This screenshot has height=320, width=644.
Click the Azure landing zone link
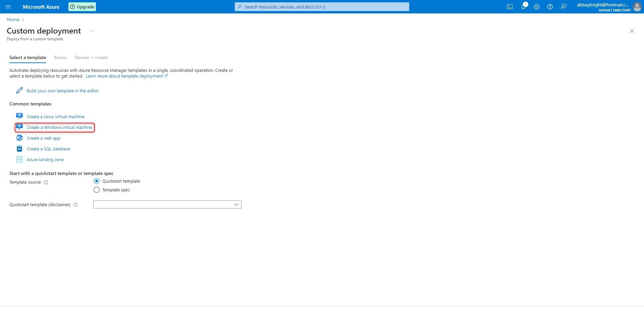pyautogui.click(x=45, y=159)
